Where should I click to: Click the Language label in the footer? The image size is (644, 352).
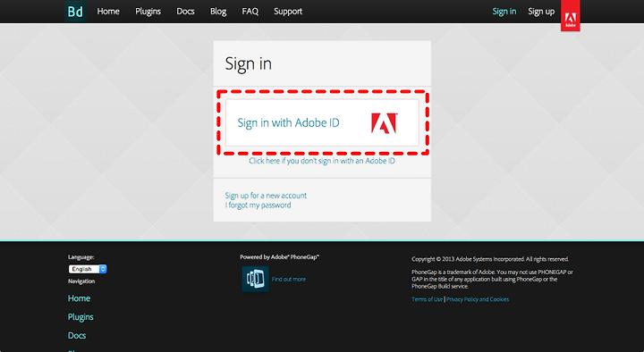point(80,257)
